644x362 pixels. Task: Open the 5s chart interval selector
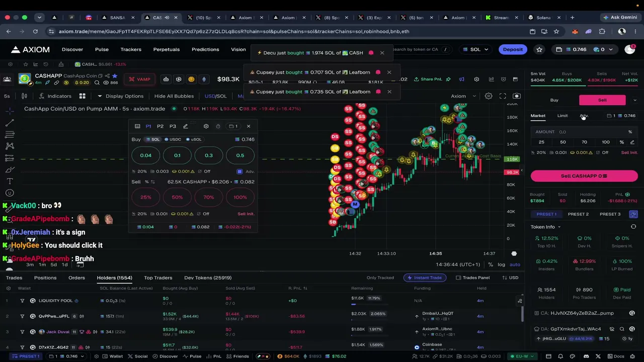7,96
